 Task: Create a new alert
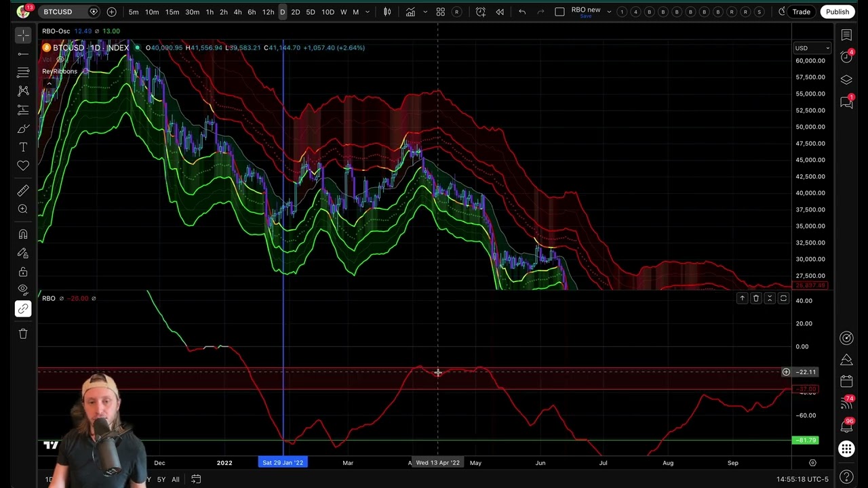click(480, 12)
